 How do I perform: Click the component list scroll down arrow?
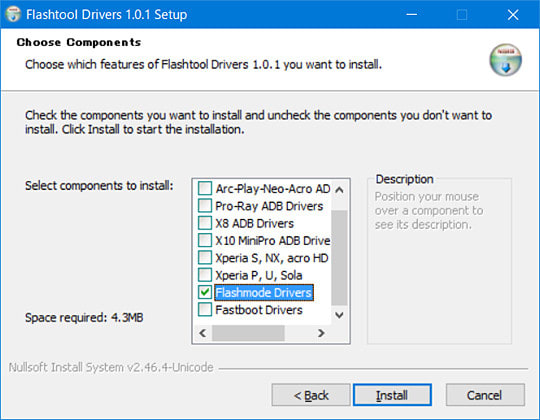coord(339,315)
